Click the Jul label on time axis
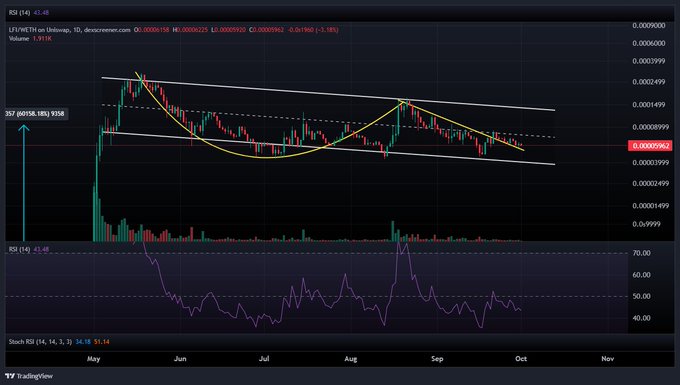The width and height of the screenshot is (680, 385). (264, 359)
